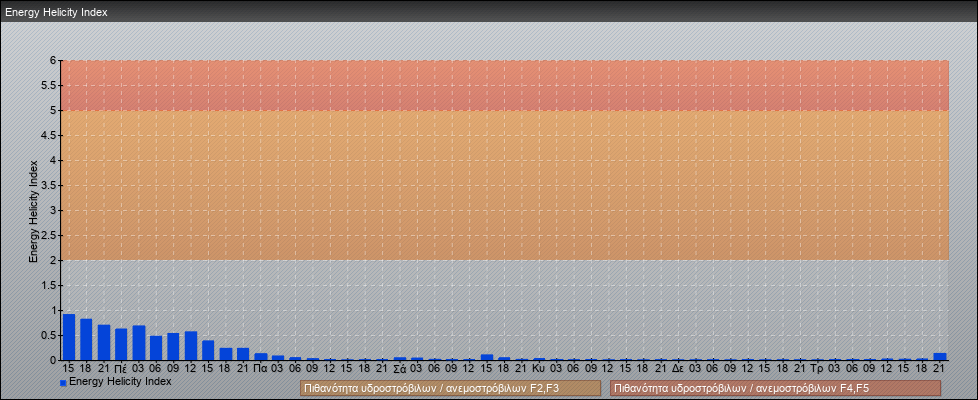Select the tallest blue bar at far left

[69, 337]
